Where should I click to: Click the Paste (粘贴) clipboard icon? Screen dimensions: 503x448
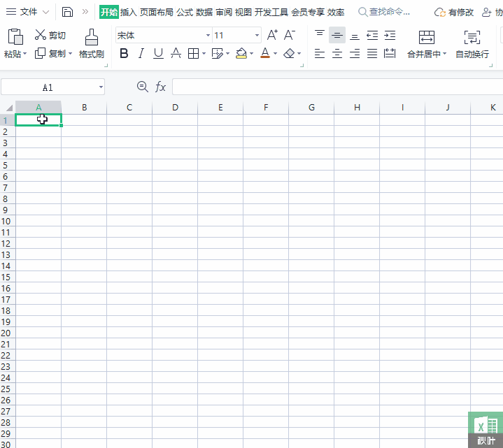click(15, 38)
